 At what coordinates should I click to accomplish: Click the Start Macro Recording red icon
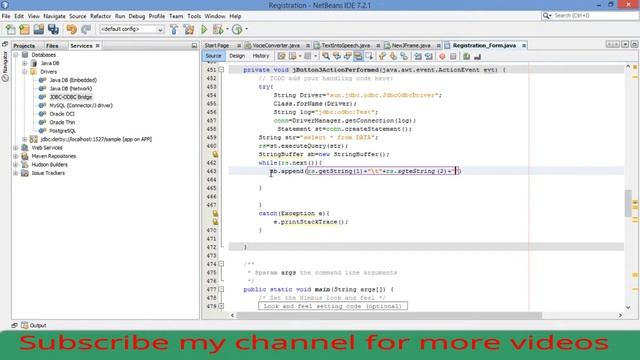pos(442,56)
